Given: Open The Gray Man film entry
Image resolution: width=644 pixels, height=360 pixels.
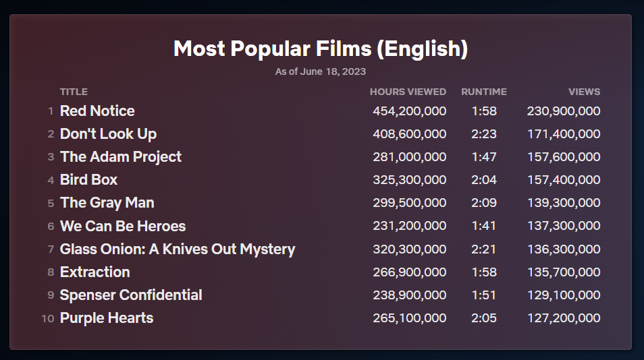Looking at the screenshot, I should 107,203.
